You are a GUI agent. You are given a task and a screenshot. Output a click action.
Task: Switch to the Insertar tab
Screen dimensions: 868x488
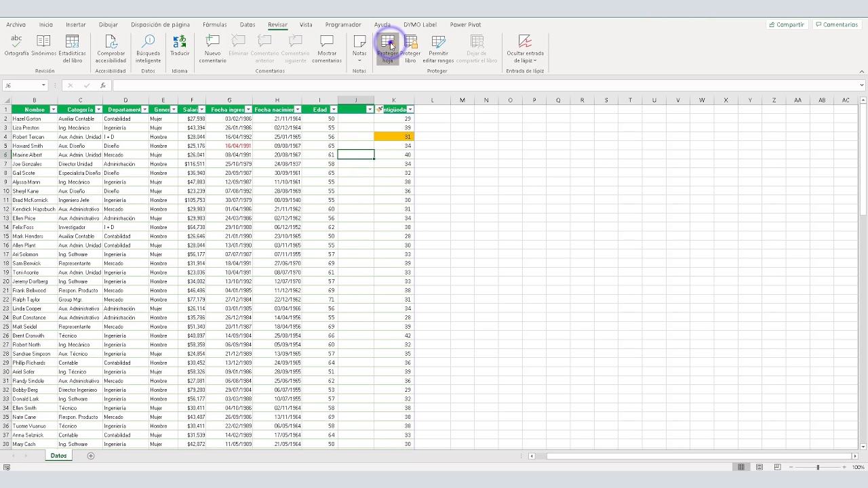pyautogui.click(x=76, y=24)
